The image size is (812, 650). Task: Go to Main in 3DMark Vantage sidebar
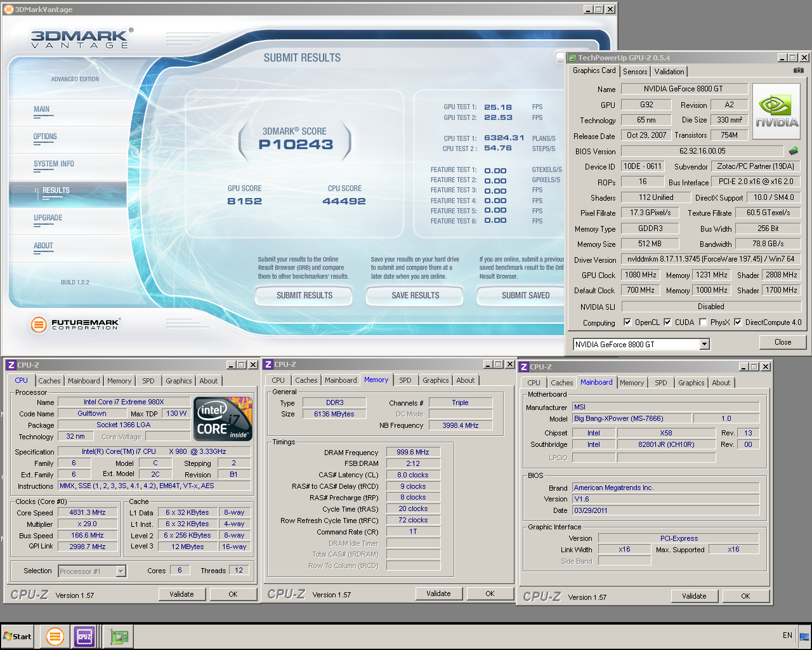(x=42, y=109)
